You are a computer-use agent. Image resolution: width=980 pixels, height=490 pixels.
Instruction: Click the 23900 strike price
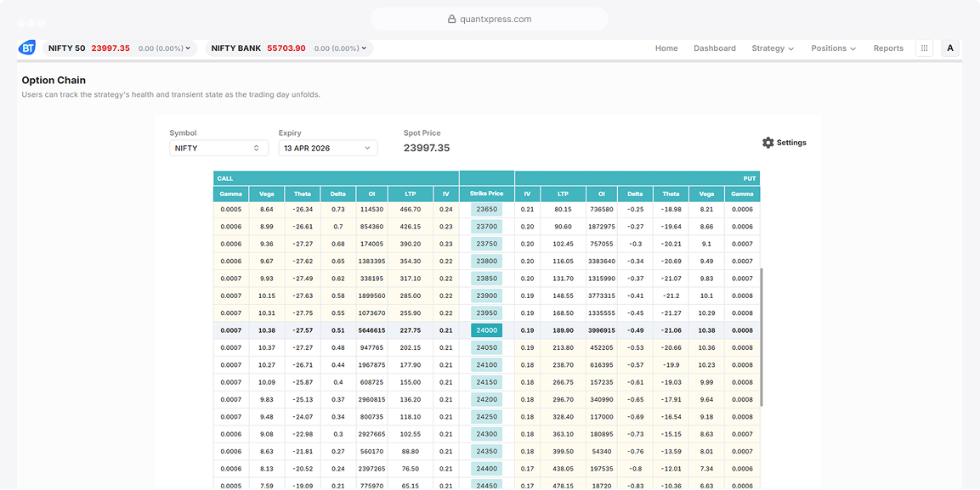point(486,296)
